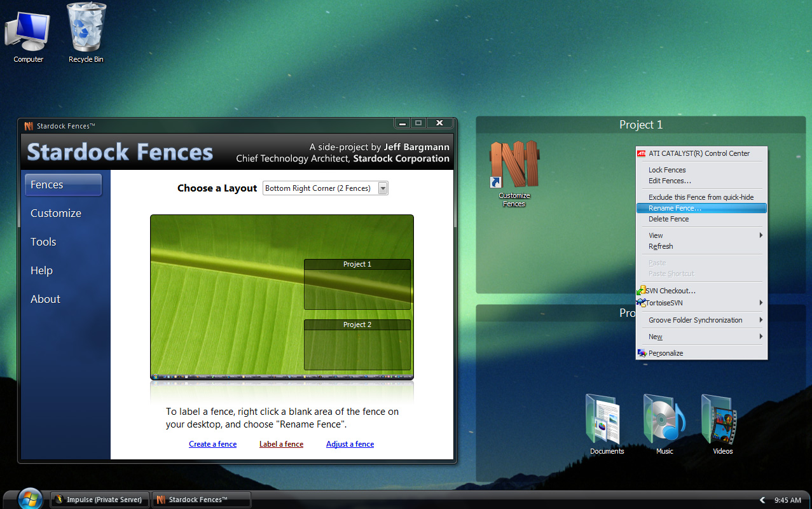The height and width of the screenshot is (509, 812).
Task: Open the Tools sidebar section
Action: click(43, 242)
